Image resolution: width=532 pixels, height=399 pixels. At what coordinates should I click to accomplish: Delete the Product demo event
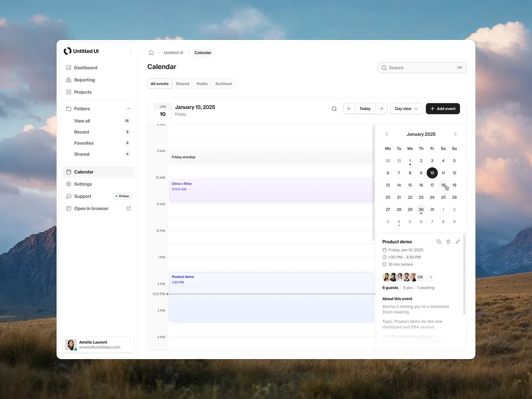point(448,242)
